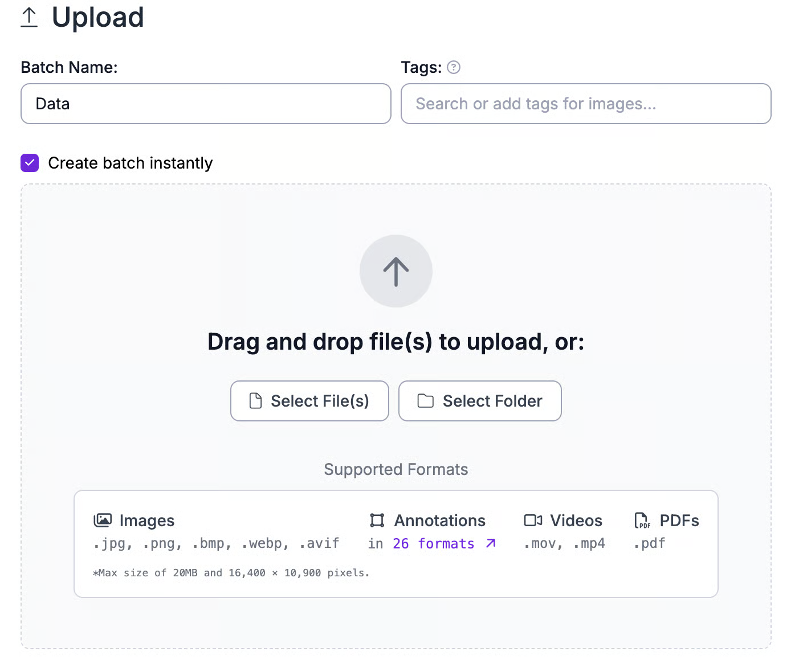Click the circular upload arrow icon

tap(396, 271)
